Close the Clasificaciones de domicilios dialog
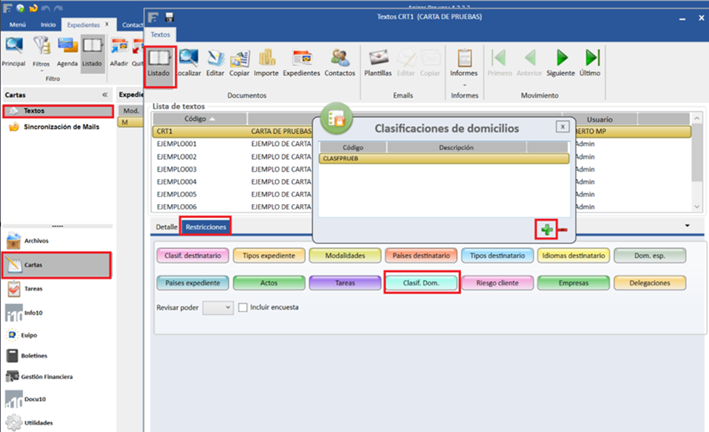 [563, 127]
